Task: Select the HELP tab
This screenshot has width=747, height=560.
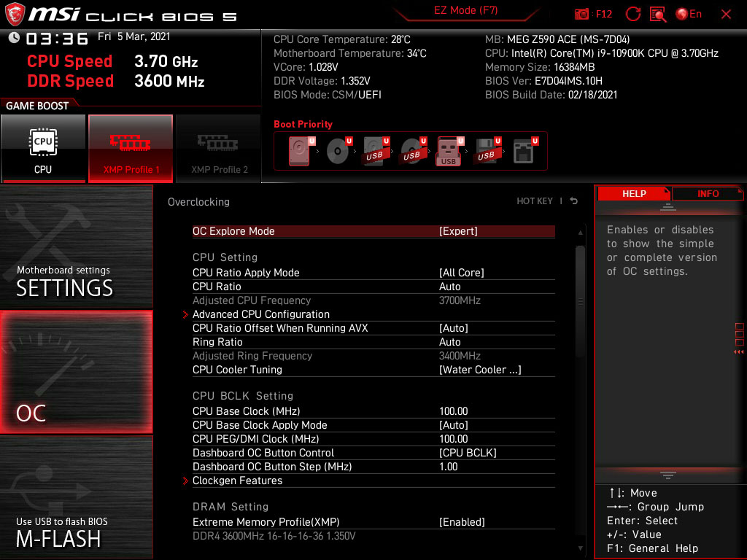Action: pyautogui.click(x=633, y=193)
